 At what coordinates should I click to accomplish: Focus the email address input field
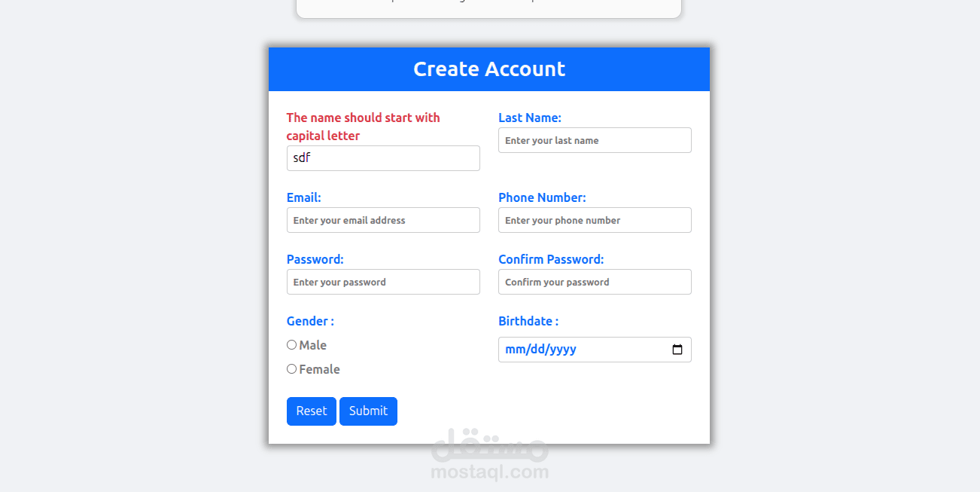click(x=383, y=220)
